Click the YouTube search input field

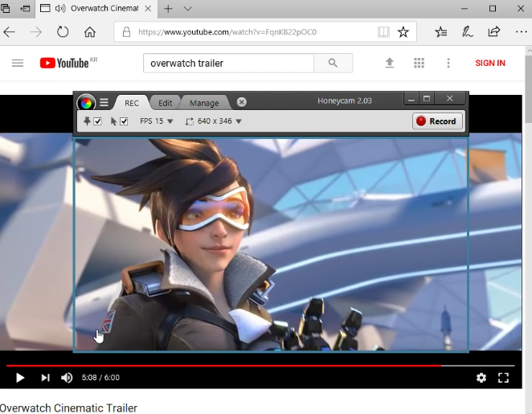click(228, 64)
